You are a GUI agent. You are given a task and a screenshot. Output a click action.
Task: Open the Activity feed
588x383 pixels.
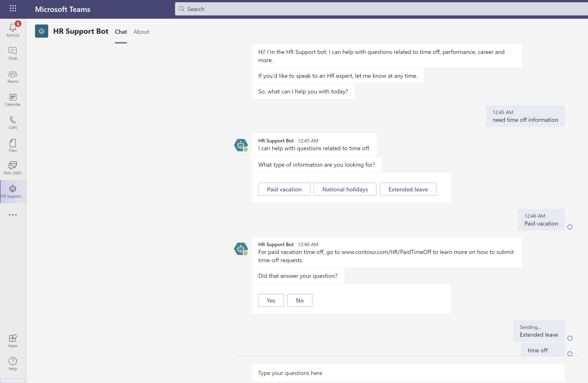(13, 29)
